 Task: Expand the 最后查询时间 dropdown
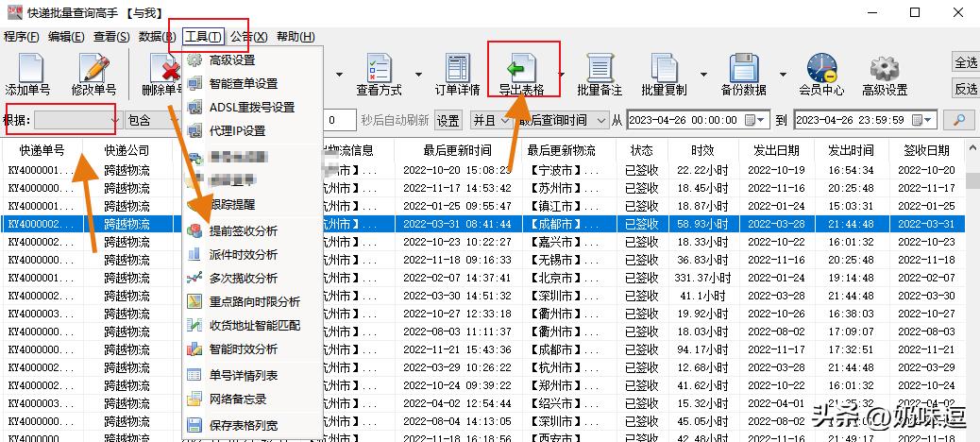[x=601, y=120]
